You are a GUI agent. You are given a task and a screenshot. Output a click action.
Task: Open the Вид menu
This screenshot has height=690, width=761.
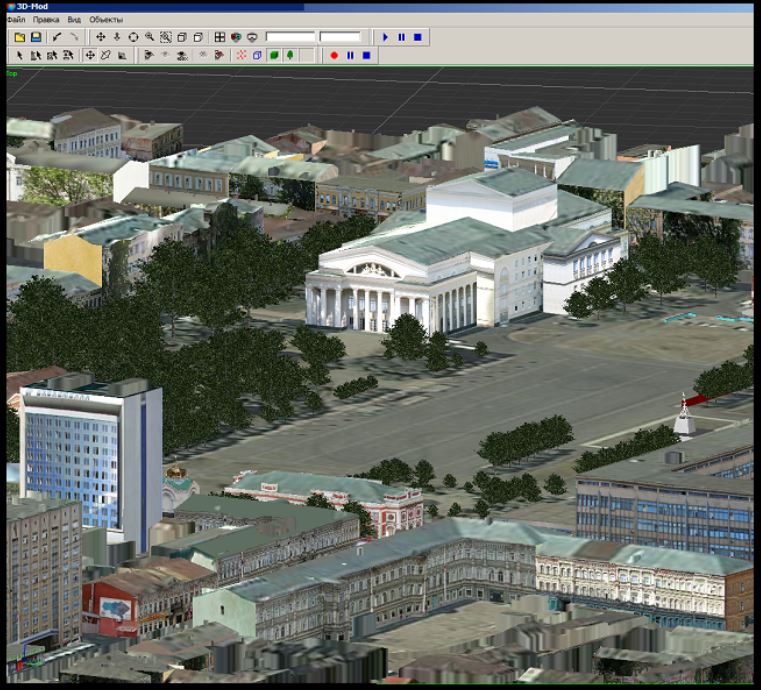click(74, 19)
